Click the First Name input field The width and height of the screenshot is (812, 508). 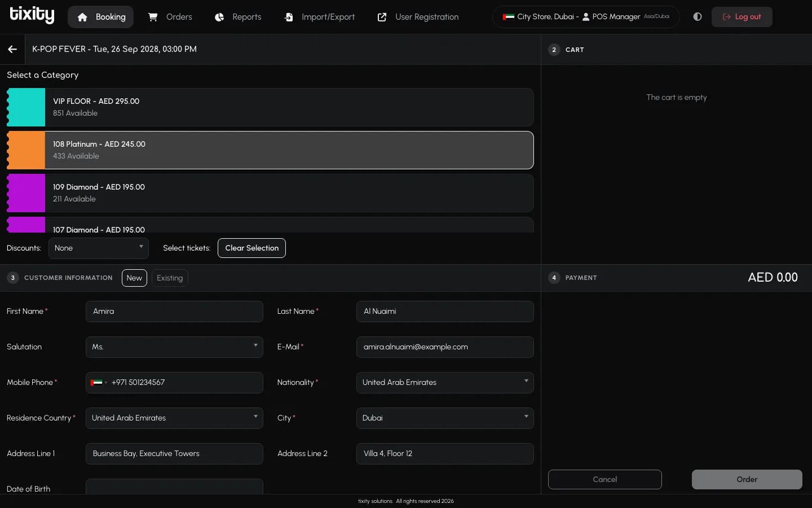click(174, 312)
